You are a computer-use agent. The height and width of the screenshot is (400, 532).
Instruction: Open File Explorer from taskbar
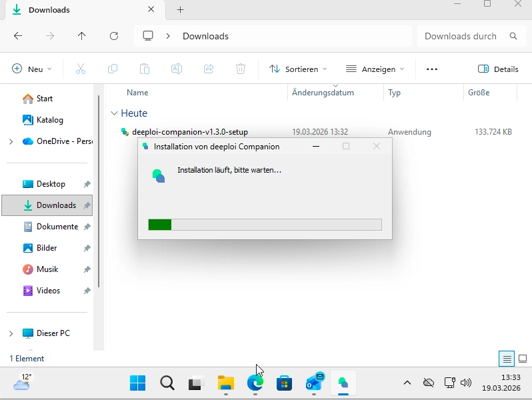pos(226,383)
